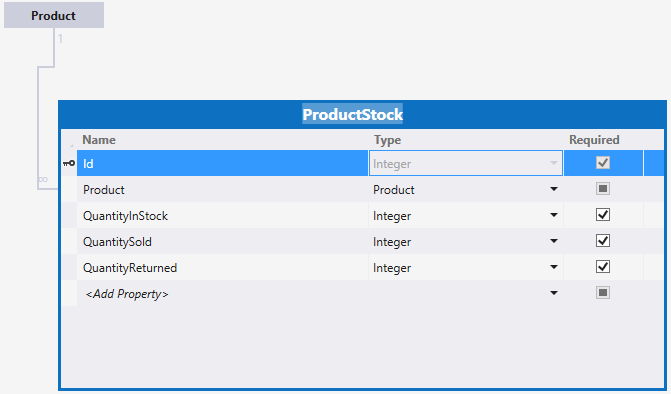Expand QuantityReturned type dropdown arrow
The image size is (671, 394).
click(554, 267)
